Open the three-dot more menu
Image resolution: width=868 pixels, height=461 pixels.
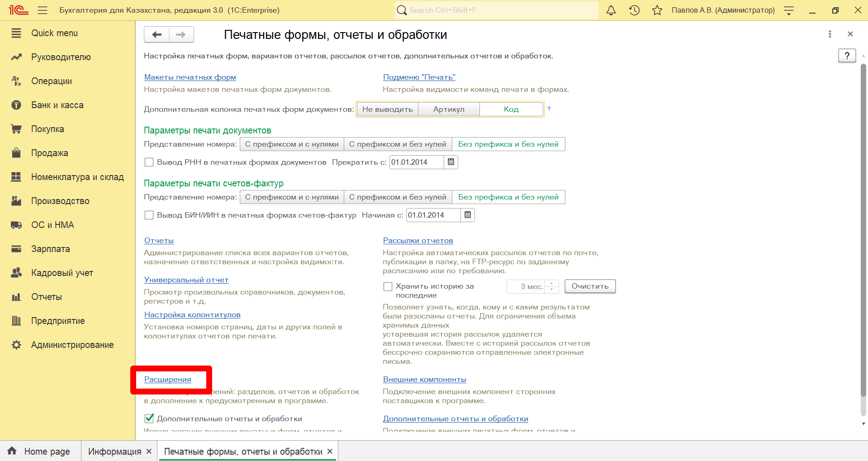coord(830,34)
